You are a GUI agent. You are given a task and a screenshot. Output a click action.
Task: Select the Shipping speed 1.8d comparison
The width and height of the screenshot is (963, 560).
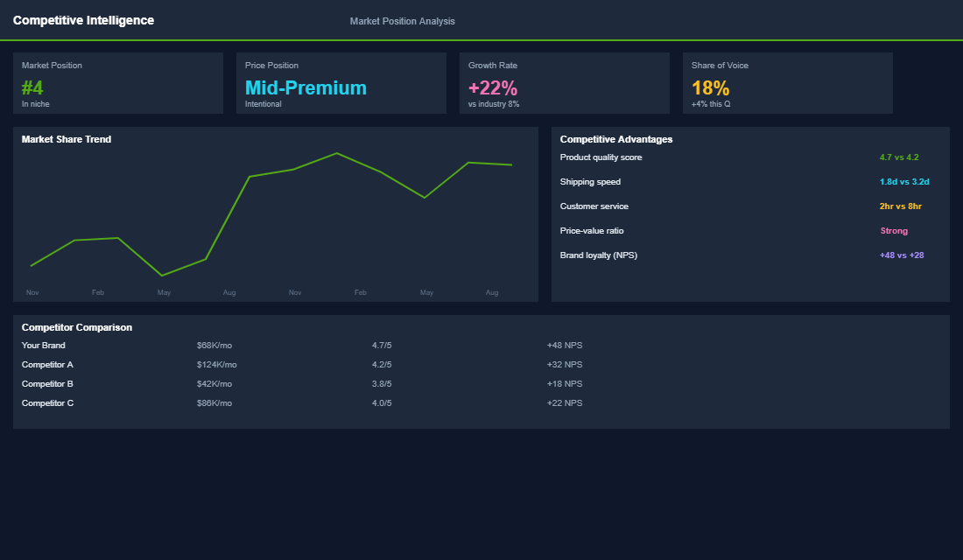pyautogui.click(x=903, y=181)
